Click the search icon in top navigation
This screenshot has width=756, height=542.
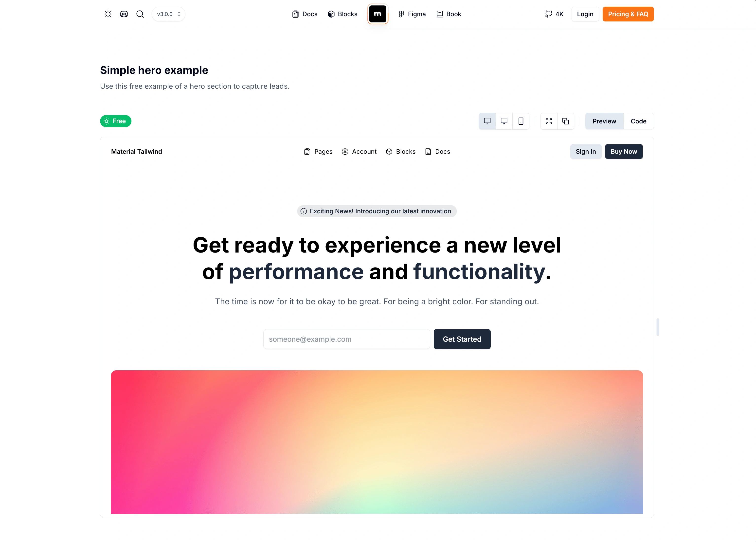pos(140,14)
